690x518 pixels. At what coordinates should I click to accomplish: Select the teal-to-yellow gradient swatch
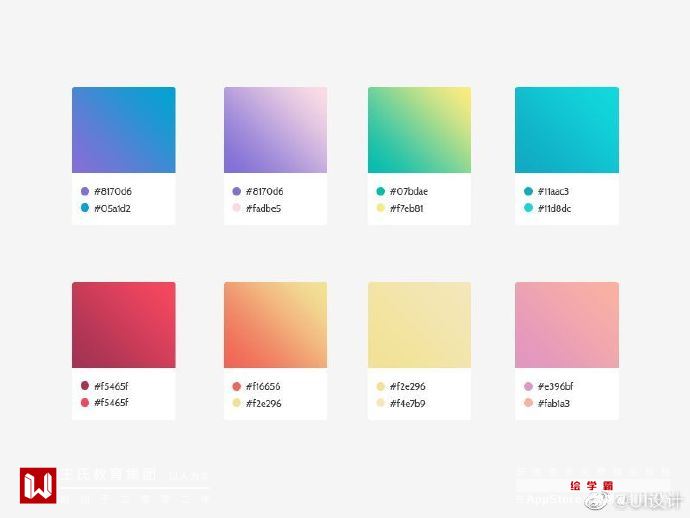point(419,130)
